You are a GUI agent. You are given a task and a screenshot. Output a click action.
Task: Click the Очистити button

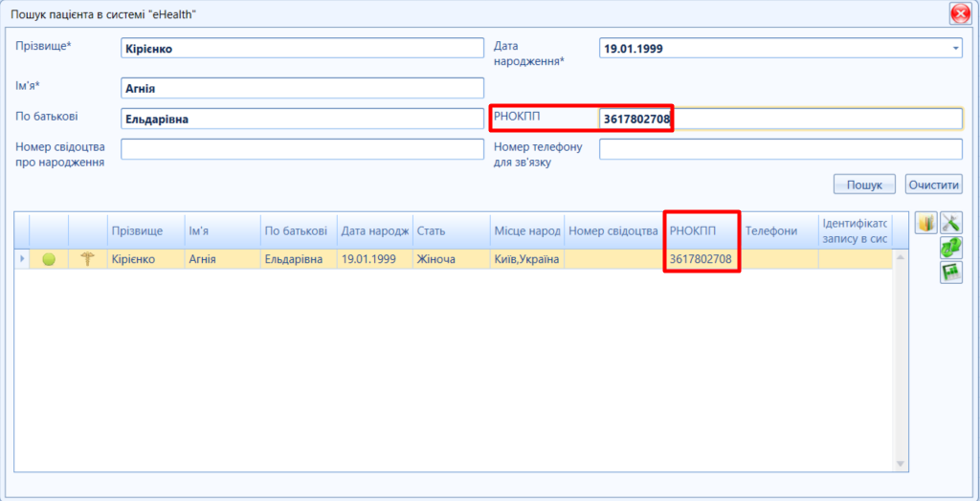tap(934, 185)
